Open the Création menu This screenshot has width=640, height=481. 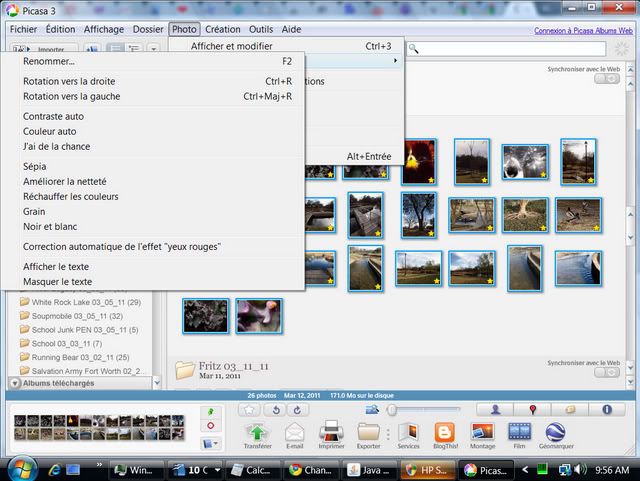(222, 30)
